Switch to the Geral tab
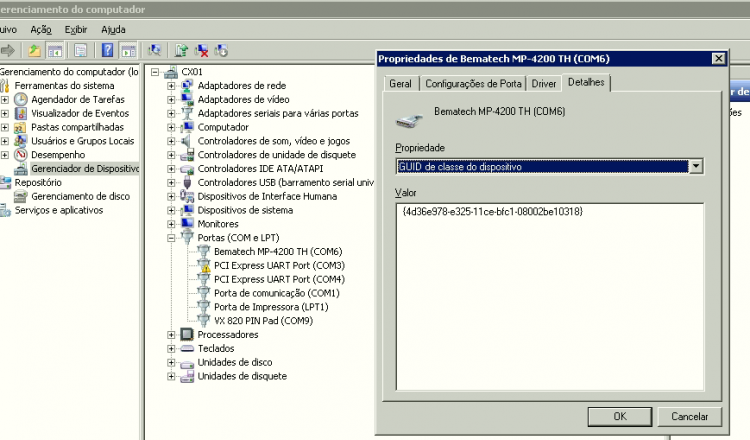The image size is (750, 440). point(400,84)
